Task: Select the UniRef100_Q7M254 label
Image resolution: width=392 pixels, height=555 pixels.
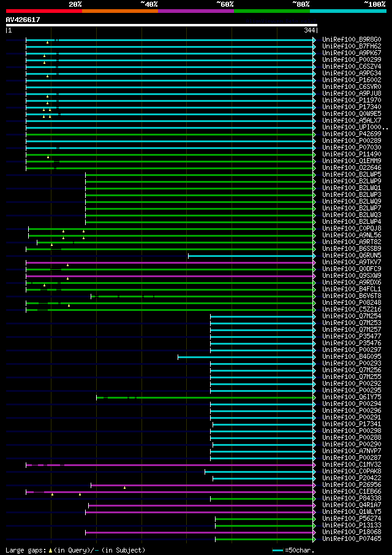Action: pos(352,317)
